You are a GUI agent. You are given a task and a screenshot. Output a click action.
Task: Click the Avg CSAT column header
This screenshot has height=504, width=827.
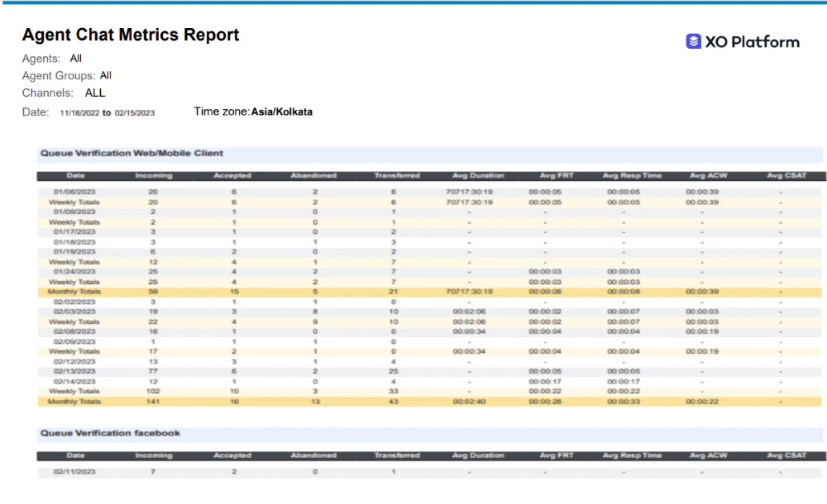[786, 175]
